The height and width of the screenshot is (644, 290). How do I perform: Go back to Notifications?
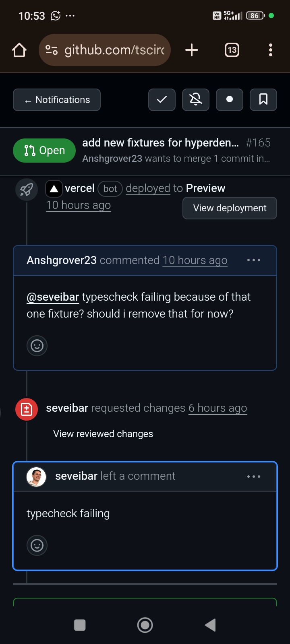[x=57, y=100]
